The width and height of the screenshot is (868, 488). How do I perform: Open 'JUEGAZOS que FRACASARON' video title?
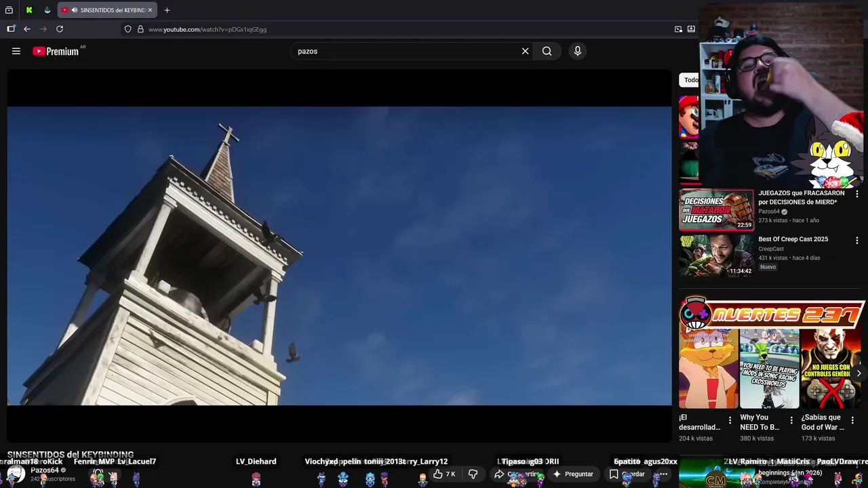tap(801, 197)
